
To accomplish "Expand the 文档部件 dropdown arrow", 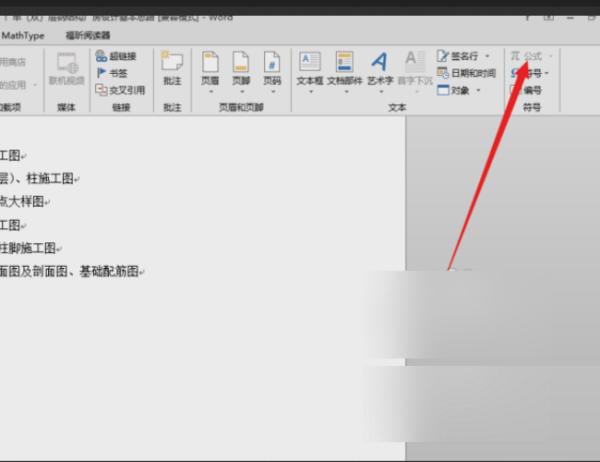I will pyautogui.click(x=346, y=92).
